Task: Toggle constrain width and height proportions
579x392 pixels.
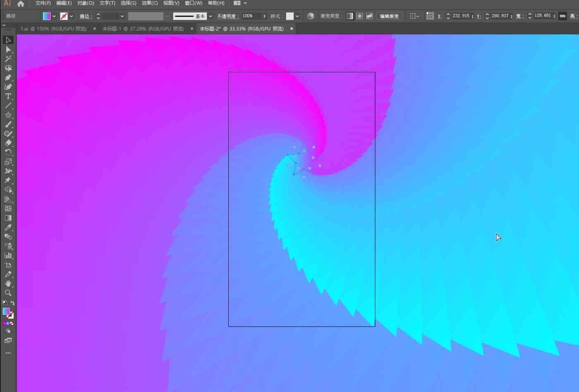Action: [x=562, y=16]
